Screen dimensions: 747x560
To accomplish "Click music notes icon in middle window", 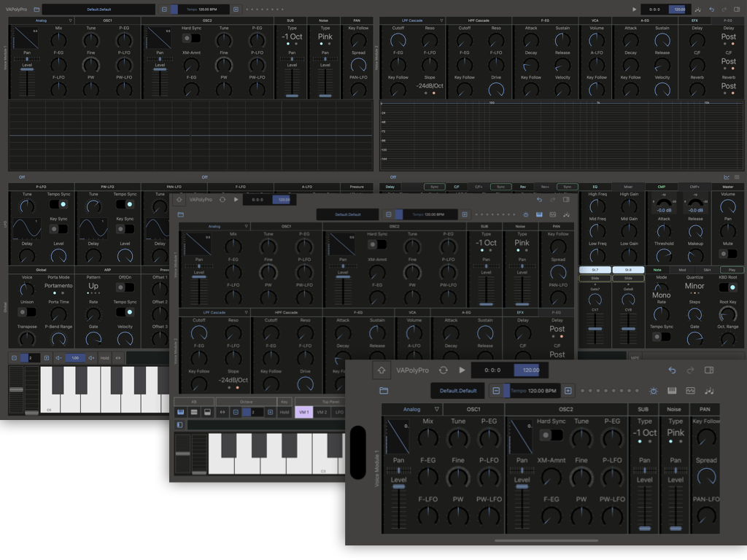I will pyautogui.click(x=566, y=214).
